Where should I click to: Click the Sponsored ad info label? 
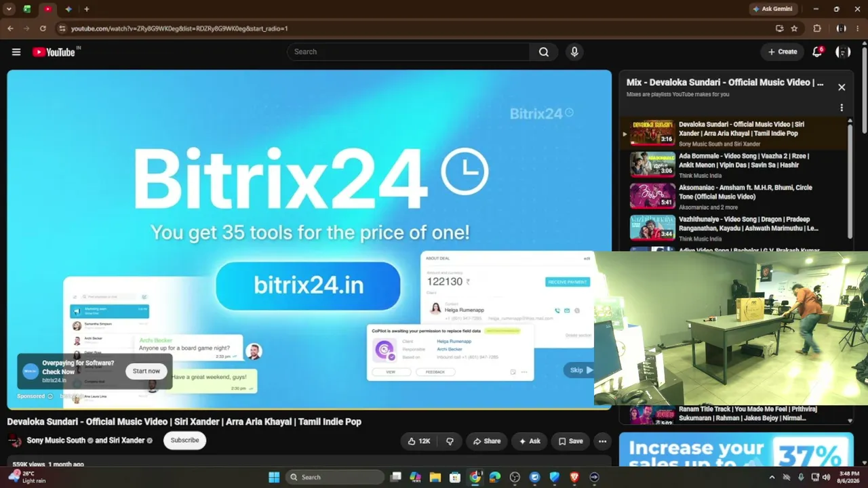[35, 396]
